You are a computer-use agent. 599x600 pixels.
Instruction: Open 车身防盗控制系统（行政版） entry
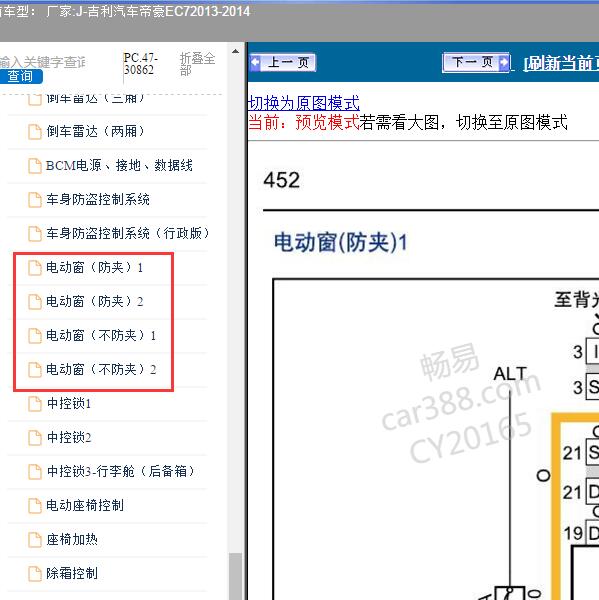pos(128,233)
